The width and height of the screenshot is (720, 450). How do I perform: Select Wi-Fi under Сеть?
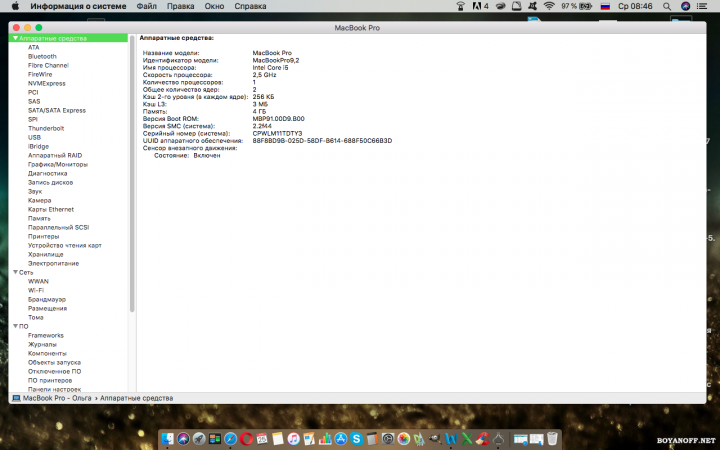(36, 290)
